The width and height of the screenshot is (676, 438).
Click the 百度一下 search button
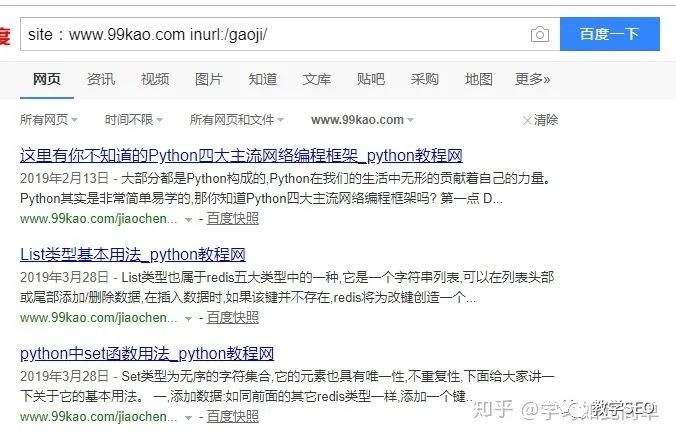point(610,34)
